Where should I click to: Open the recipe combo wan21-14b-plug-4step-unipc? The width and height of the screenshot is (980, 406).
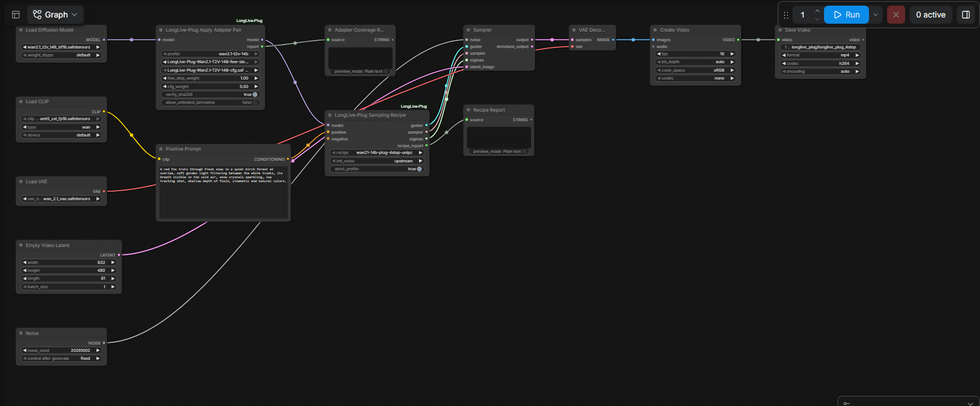(x=376, y=153)
